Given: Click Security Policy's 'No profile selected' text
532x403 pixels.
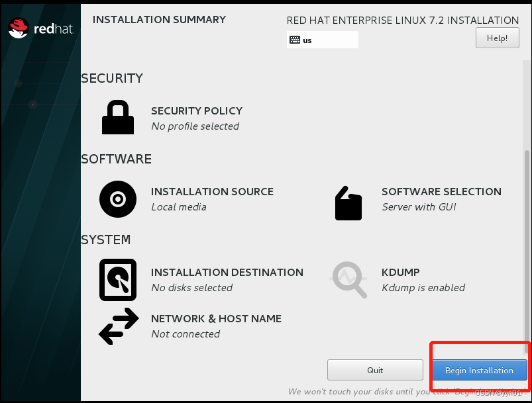Looking at the screenshot, I should 194,126.
